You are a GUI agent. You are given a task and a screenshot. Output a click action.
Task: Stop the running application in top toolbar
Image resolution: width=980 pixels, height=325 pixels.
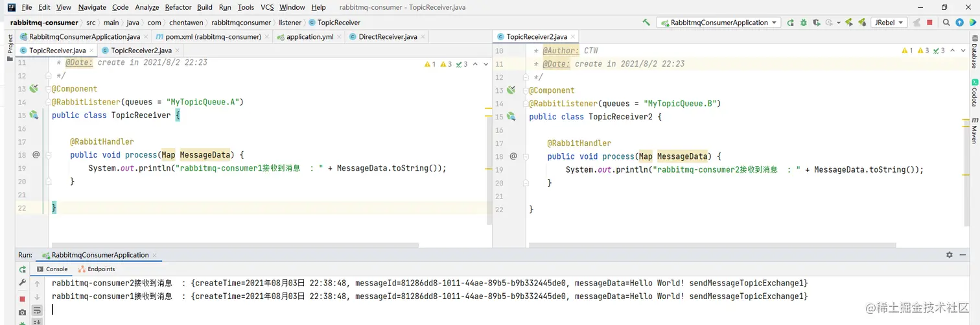pyautogui.click(x=929, y=23)
